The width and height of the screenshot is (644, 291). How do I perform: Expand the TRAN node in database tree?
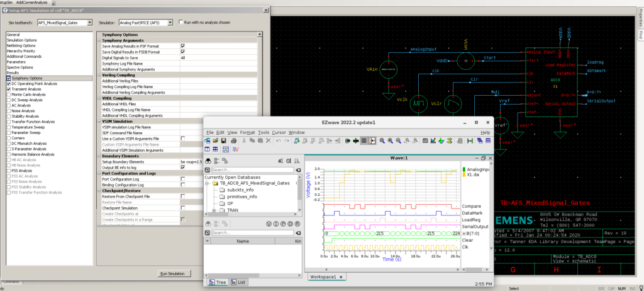pyautogui.click(x=214, y=210)
